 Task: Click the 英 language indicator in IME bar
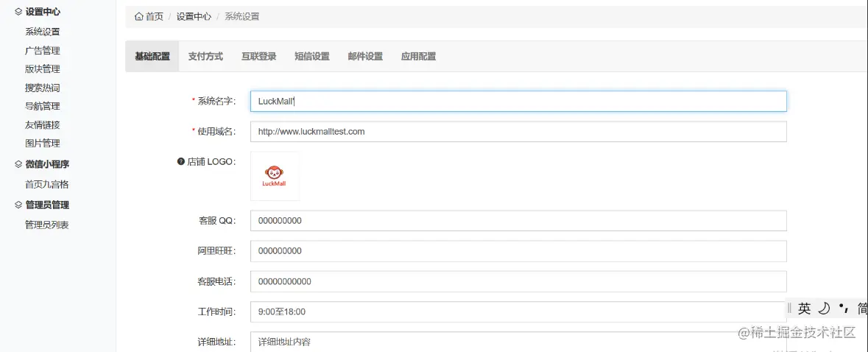(805, 309)
